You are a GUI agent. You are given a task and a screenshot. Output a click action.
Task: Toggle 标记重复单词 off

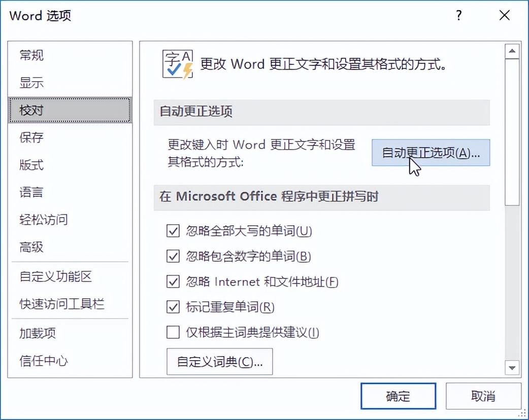point(173,307)
